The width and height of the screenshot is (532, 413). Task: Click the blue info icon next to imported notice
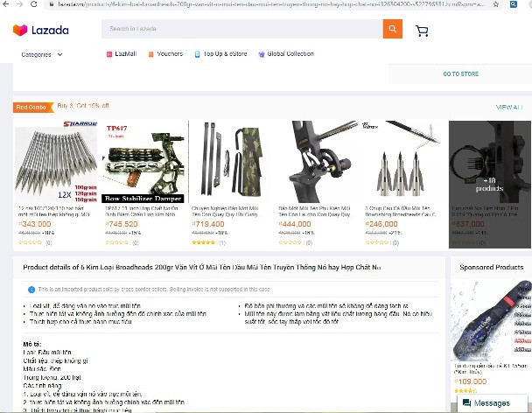pos(31,290)
